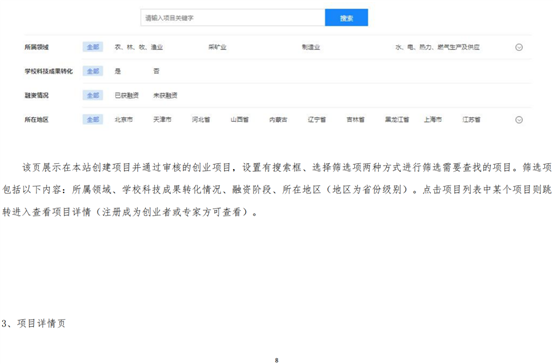Select 全部 in the 所在地区 row
The image size is (553, 364).
(x=93, y=120)
